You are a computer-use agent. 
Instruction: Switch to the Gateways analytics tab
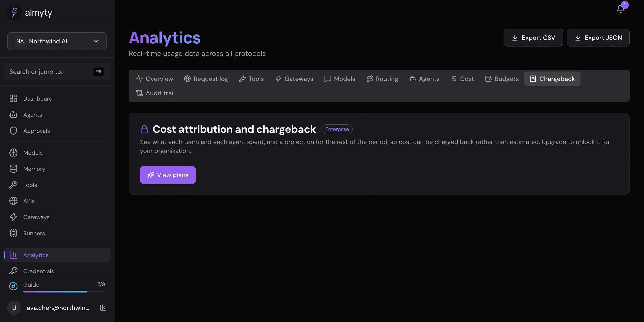coord(294,79)
